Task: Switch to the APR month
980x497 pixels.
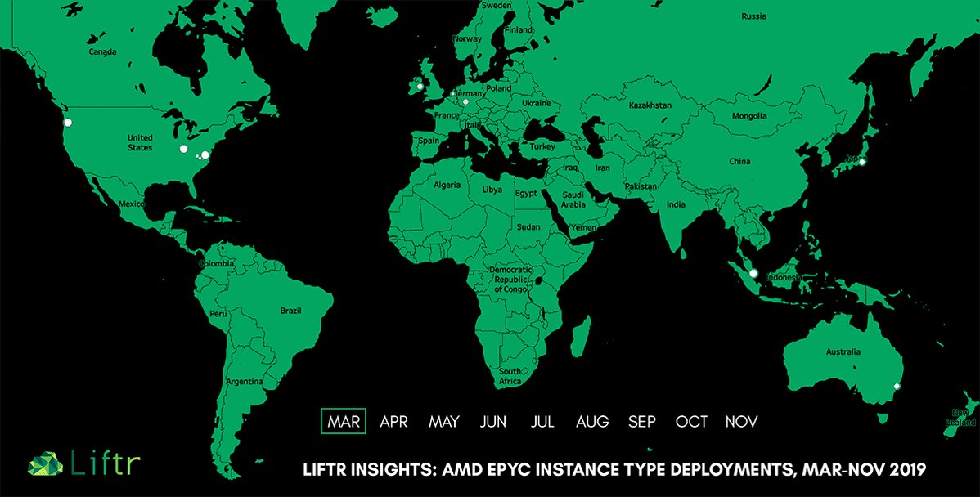Action: point(393,422)
